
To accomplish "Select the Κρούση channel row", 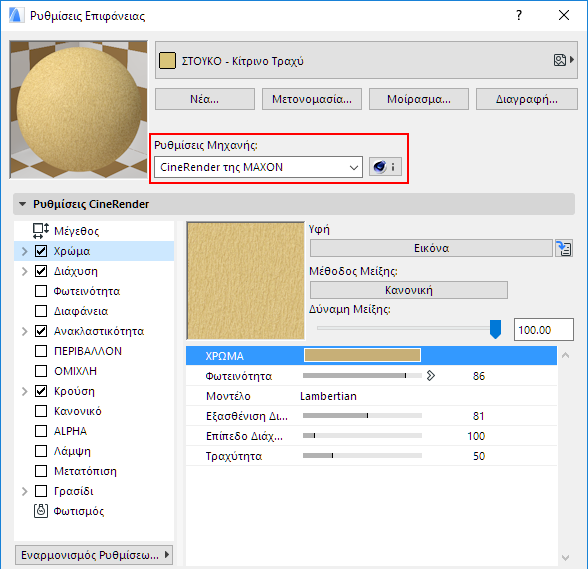I will (94, 391).
